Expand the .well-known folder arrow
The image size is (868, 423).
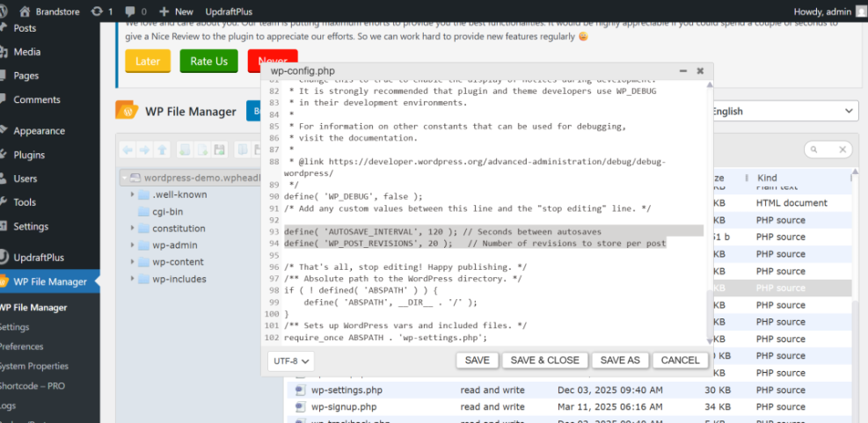[132, 195]
